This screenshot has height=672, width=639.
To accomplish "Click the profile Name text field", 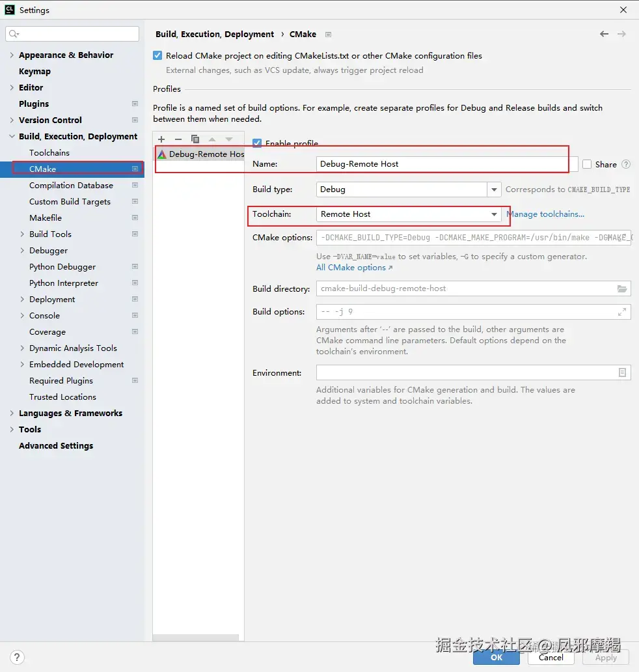I will (x=447, y=164).
